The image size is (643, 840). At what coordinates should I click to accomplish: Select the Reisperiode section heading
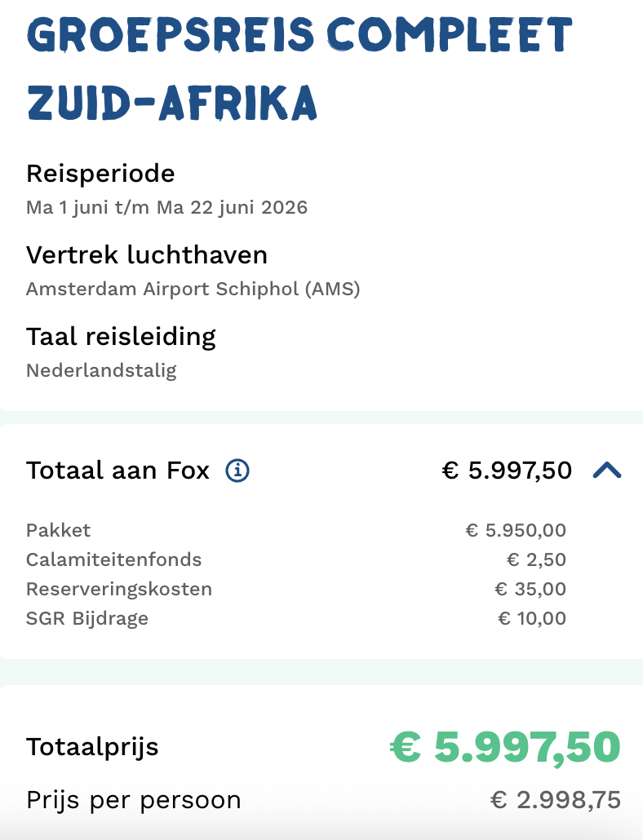click(101, 173)
